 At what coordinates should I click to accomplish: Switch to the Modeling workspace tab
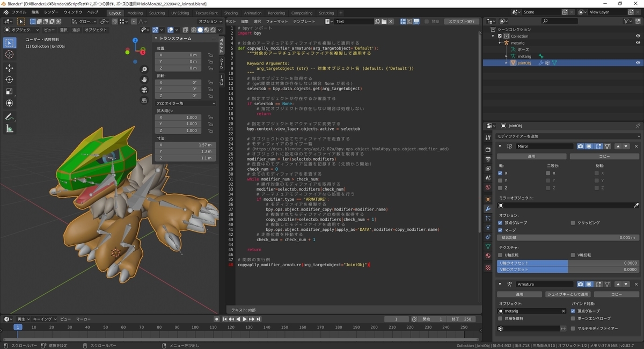[x=135, y=13]
